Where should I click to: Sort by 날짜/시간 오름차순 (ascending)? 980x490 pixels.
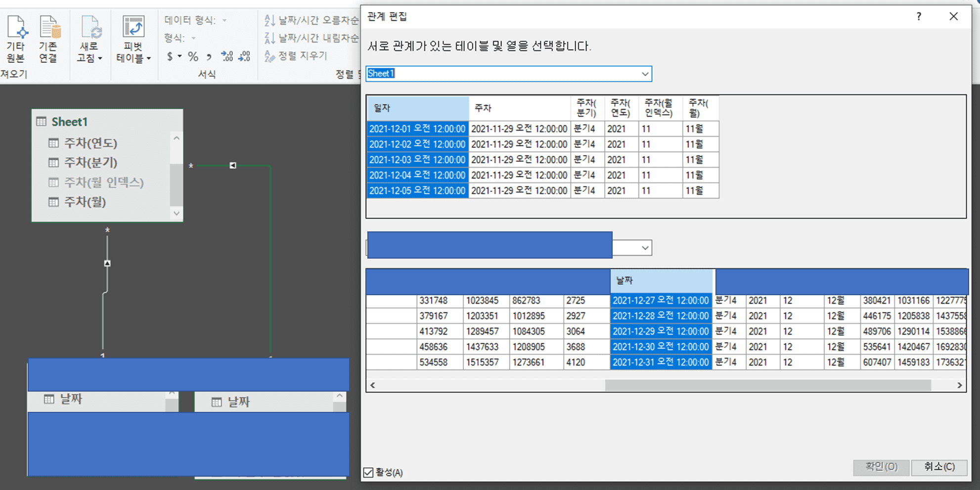pos(312,20)
